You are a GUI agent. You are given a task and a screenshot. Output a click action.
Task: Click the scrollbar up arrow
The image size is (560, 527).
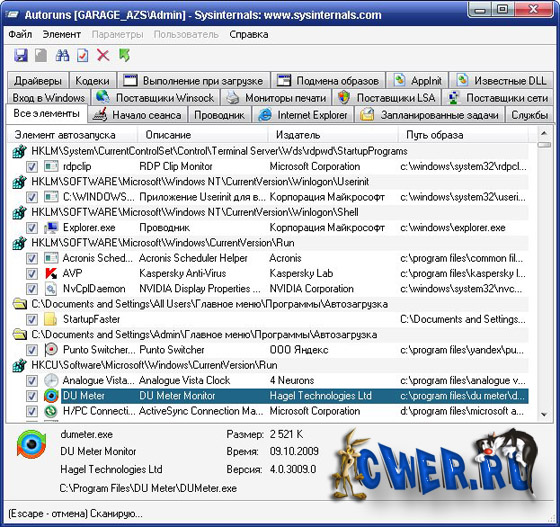[x=544, y=134]
